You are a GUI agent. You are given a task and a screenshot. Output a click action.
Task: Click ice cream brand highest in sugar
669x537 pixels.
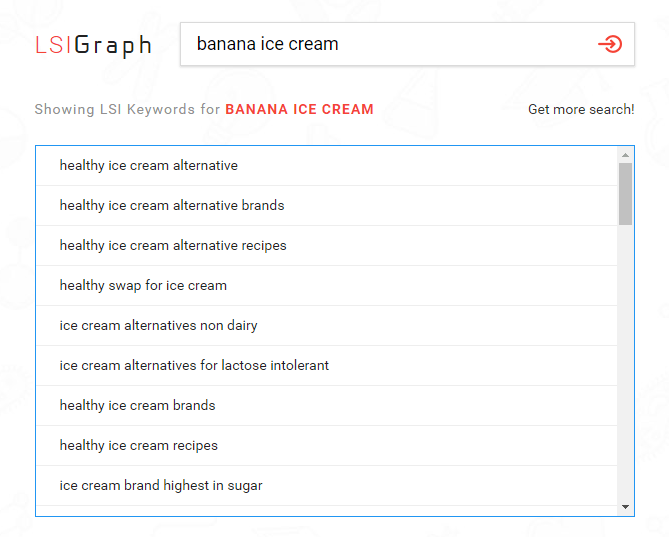pyautogui.click(x=161, y=485)
